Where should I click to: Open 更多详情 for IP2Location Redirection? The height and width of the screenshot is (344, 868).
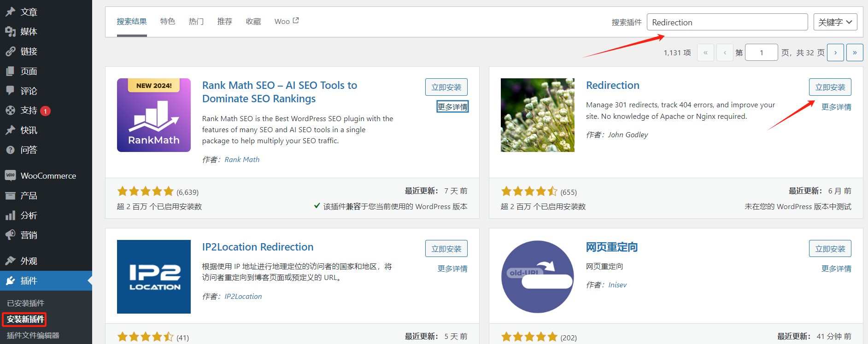click(x=452, y=268)
